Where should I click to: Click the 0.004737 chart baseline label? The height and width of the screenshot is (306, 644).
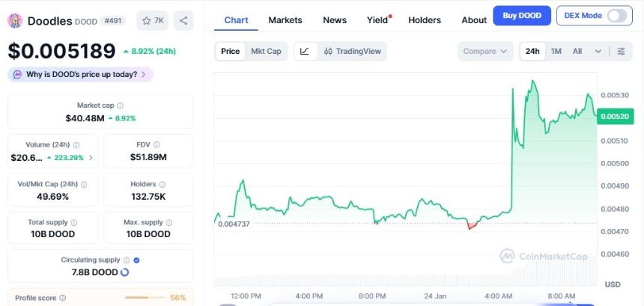234,224
